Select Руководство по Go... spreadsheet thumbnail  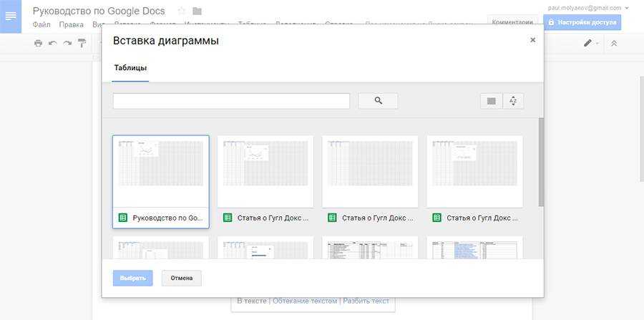tap(160, 182)
